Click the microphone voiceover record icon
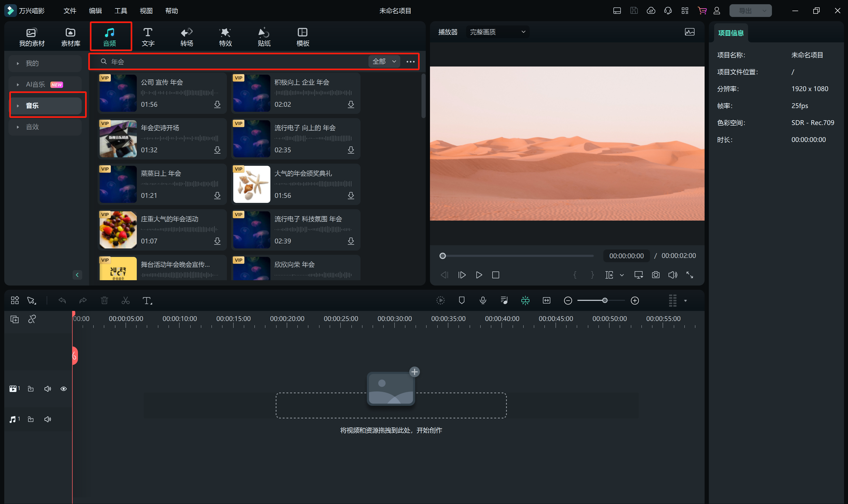 483,301
